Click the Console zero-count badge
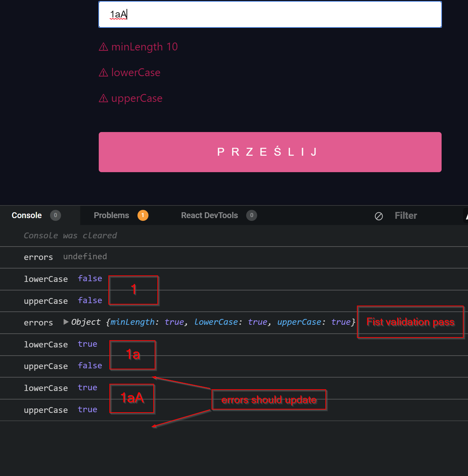Image resolution: width=468 pixels, height=476 pixels. pos(55,215)
